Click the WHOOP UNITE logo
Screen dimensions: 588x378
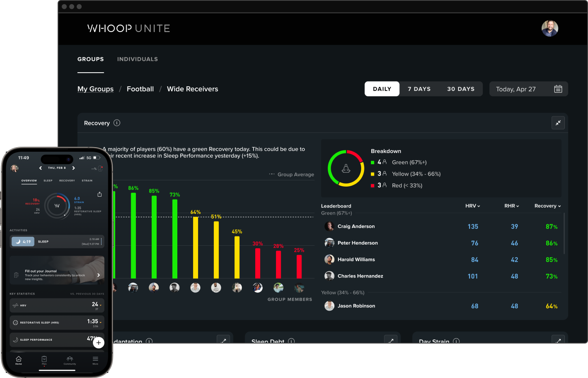coord(129,28)
